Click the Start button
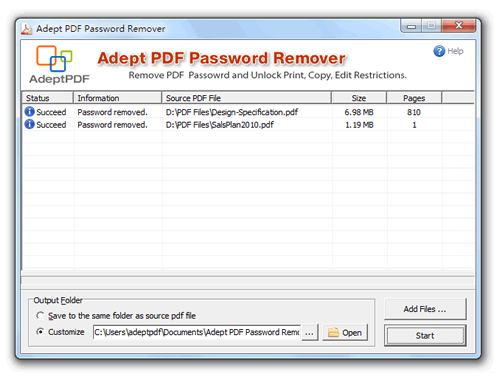Image resolution: width=500 pixels, height=377 pixels. tap(425, 335)
